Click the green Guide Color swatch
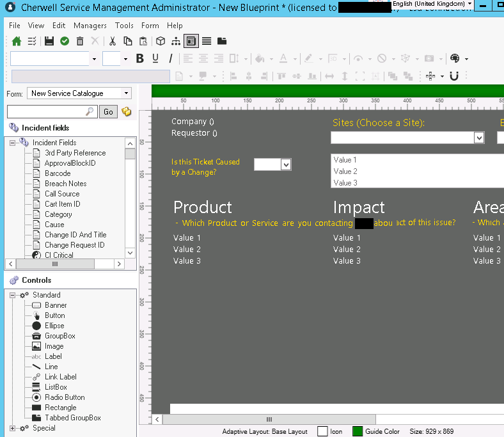The image size is (504, 437). click(358, 431)
